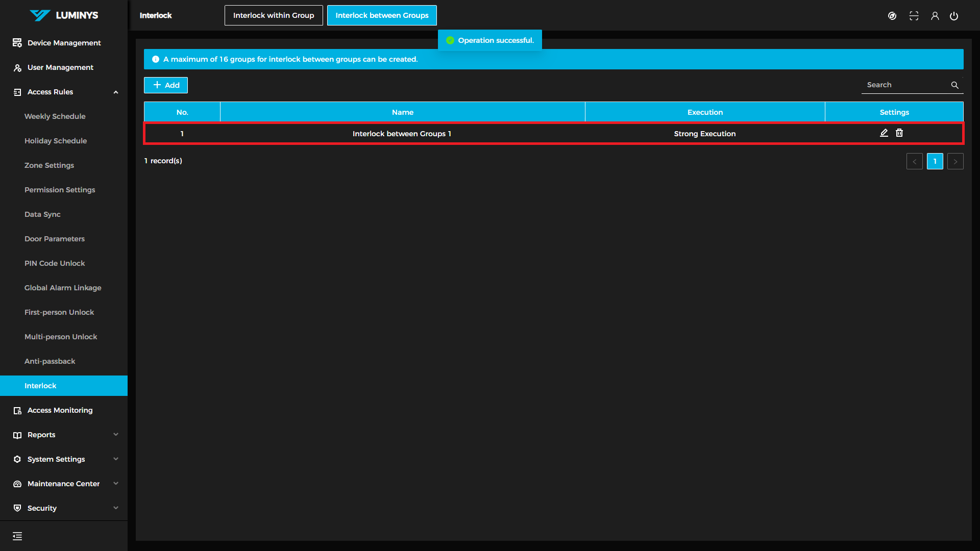
Task: Click the search magnifier icon
Action: (x=954, y=85)
